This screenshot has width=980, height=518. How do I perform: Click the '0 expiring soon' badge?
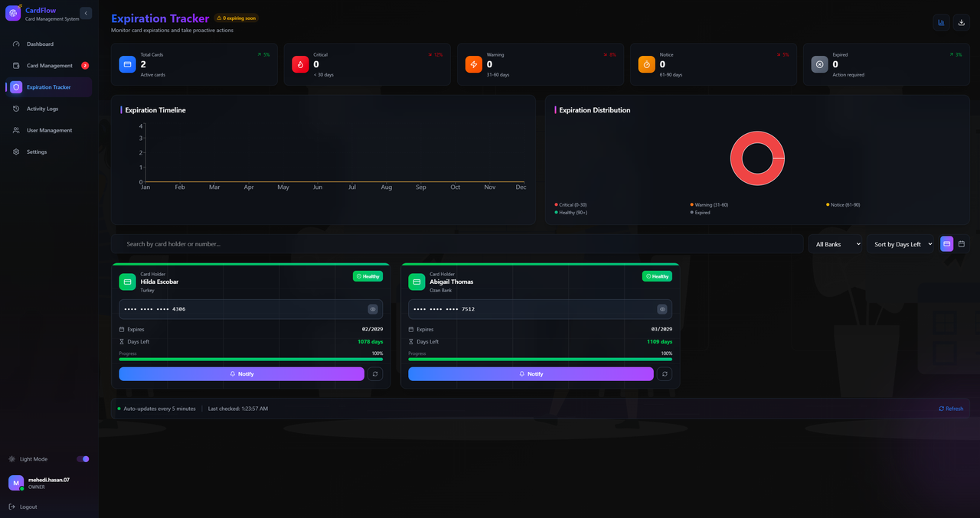point(236,18)
